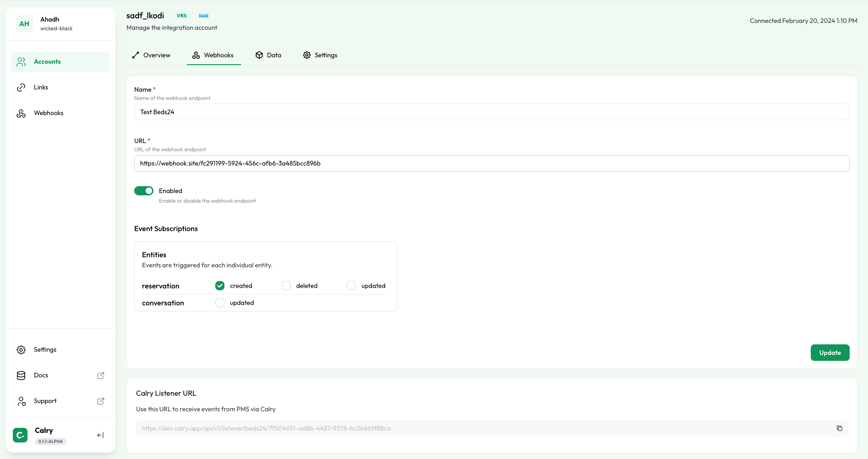Open the Data tab

[x=268, y=55]
